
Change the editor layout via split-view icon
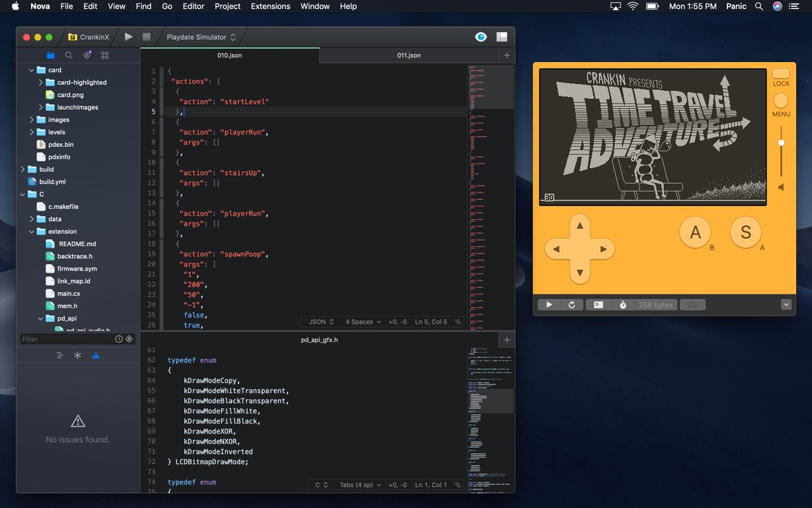click(501, 37)
